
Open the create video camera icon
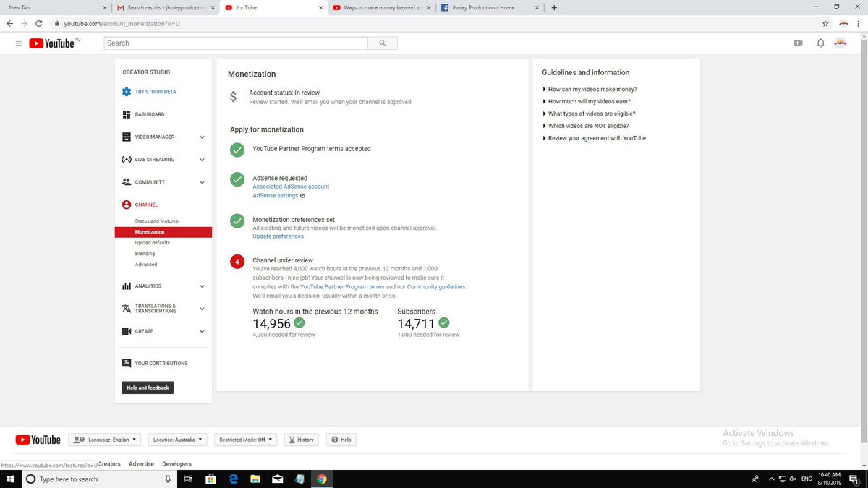(799, 43)
